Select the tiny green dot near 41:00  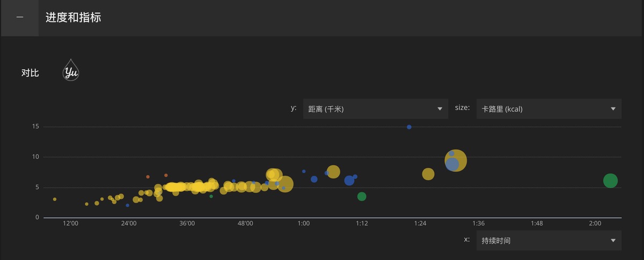pyautogui.click(x=211, y=196)
